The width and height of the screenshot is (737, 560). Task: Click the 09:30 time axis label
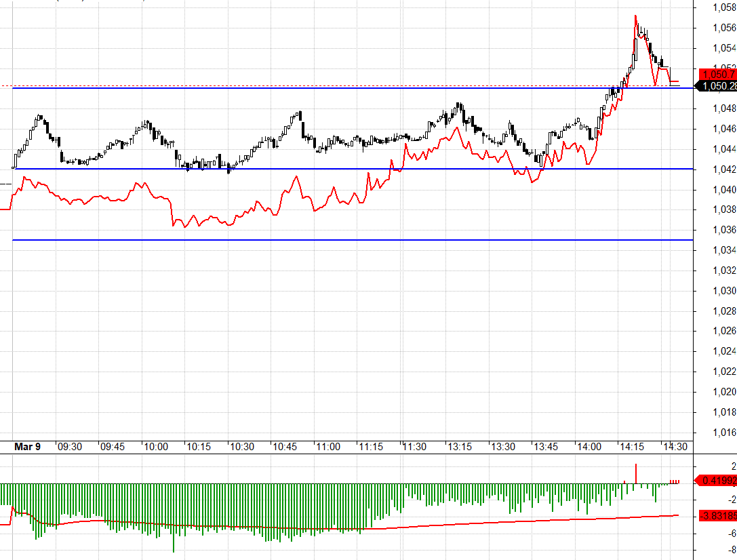pos(70,447)
